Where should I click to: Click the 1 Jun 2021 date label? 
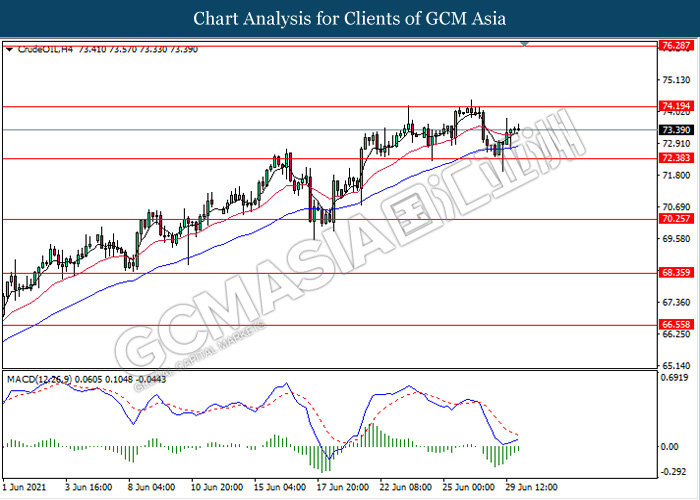24,487
